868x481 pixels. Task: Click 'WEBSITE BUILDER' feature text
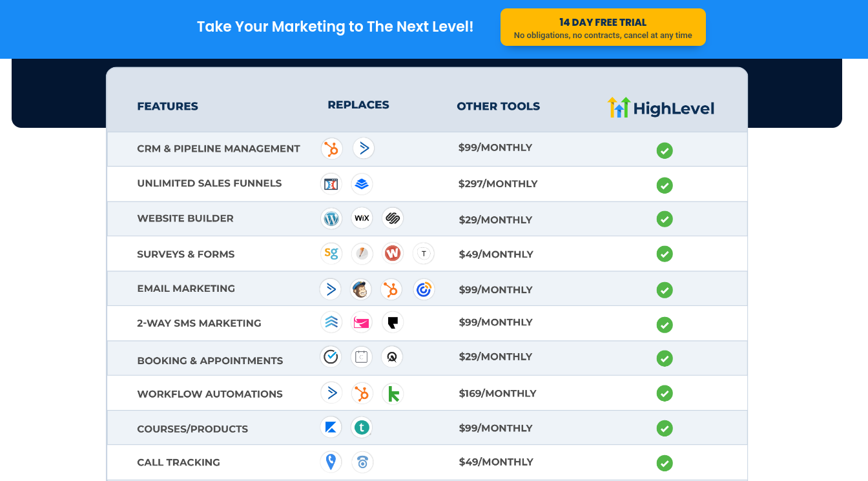tap(185, 218)
